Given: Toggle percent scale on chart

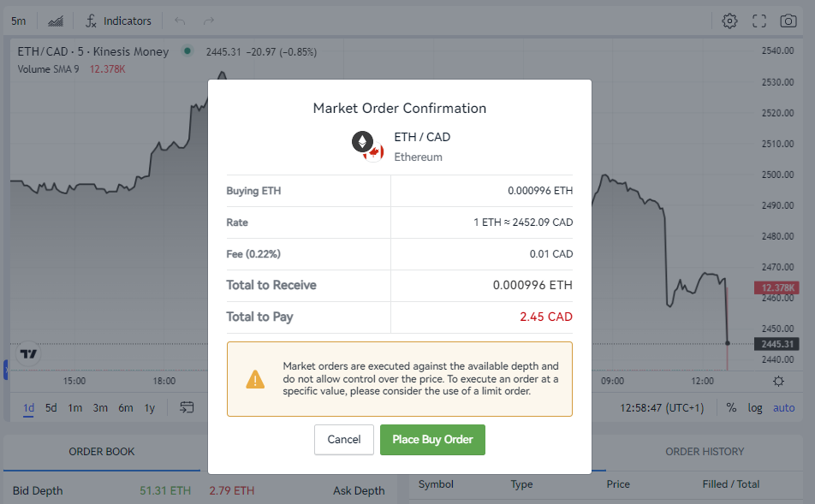Looking at the screenshot, I should pos(731,408).
